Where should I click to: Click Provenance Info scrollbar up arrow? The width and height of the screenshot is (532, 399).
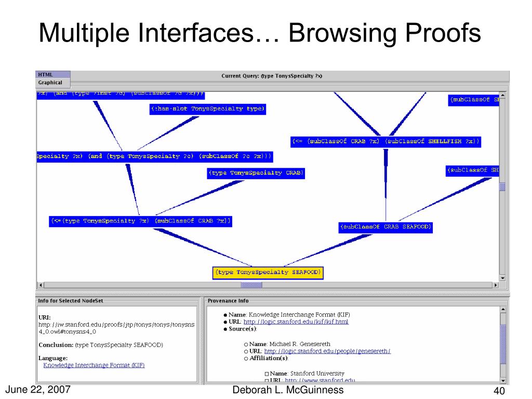[503, 310]
